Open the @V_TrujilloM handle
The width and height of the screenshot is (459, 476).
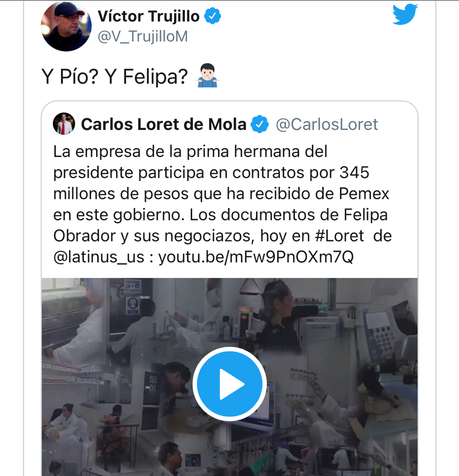tap(143, 37)
